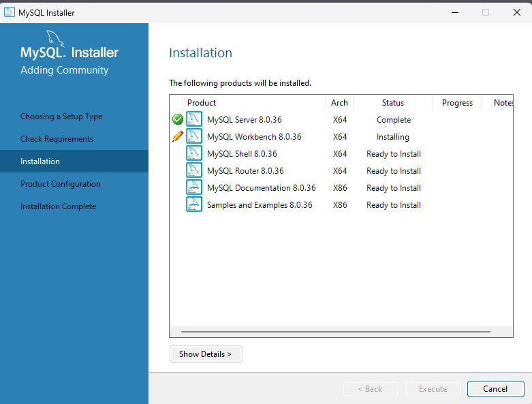Click the pencil icon beside MySQL Workbench

click(x=177, y=136)
